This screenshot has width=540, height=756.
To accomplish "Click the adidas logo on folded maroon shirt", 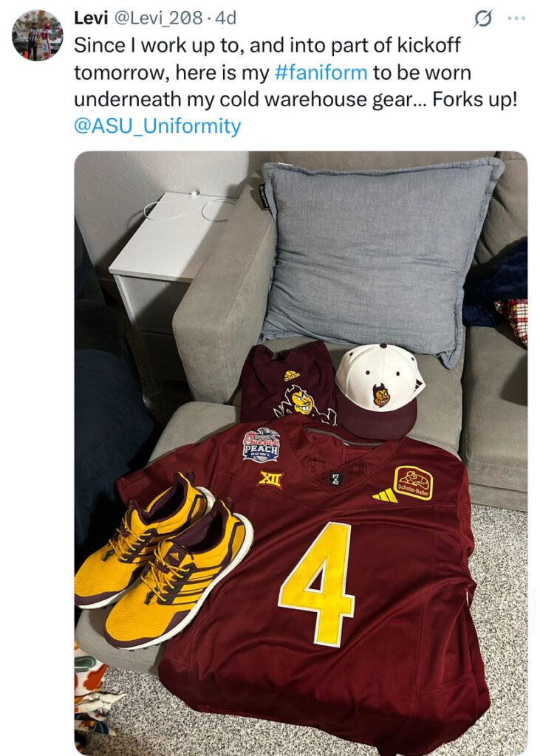I will tap(292, 375).
